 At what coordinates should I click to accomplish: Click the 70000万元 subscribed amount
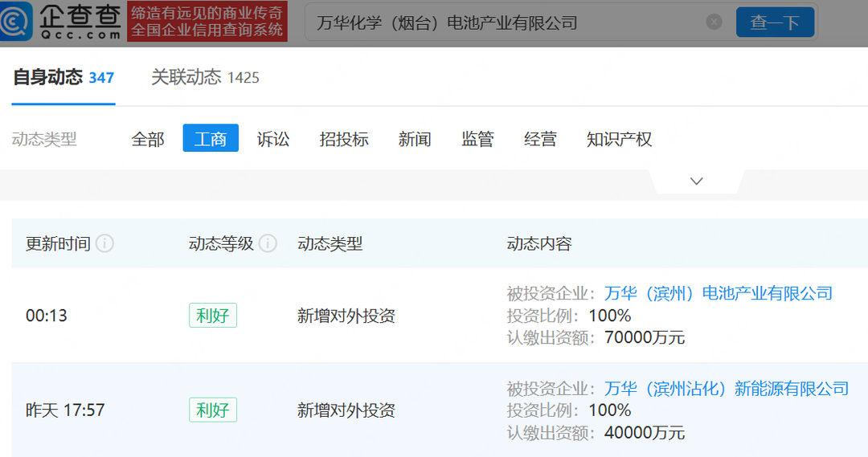click(645, 337)
